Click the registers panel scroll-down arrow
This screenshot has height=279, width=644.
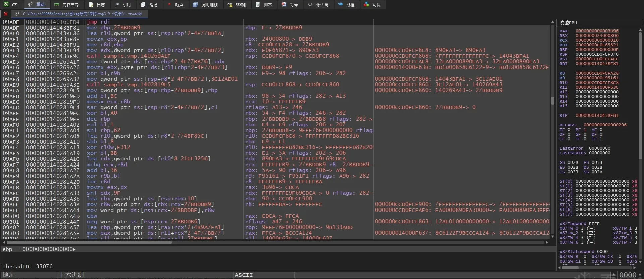[x=640, y=261]
